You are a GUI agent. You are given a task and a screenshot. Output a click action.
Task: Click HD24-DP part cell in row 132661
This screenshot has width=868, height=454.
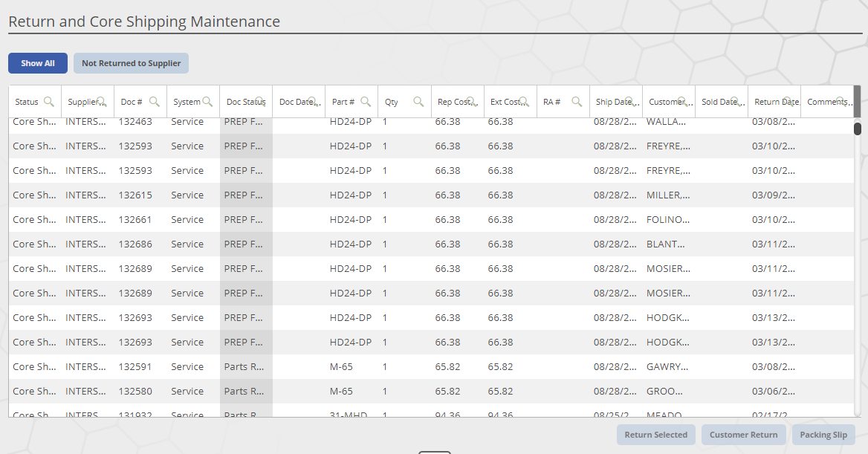[352, 220]
